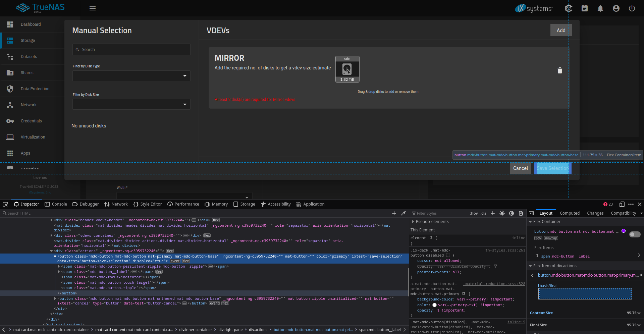Click the purple flex overlay color swatch
Image resolution: width=644 pixels, height=334 pixels.
[624, 231]
